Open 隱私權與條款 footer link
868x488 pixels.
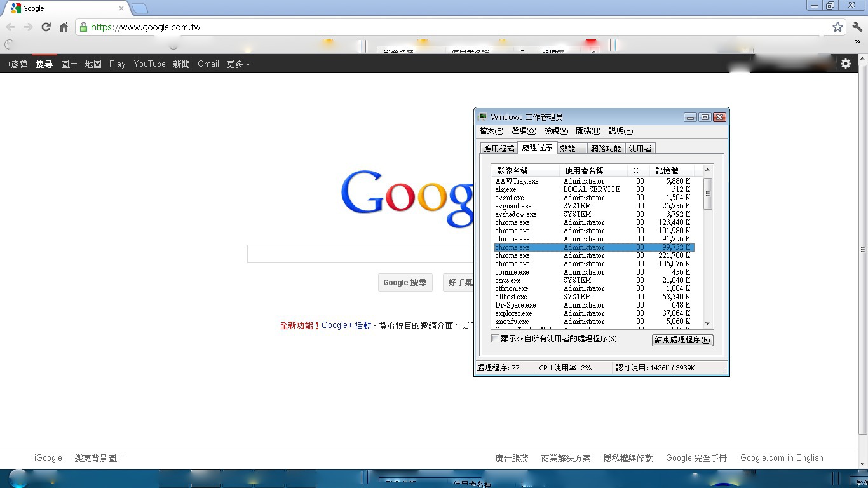(628, 458)
